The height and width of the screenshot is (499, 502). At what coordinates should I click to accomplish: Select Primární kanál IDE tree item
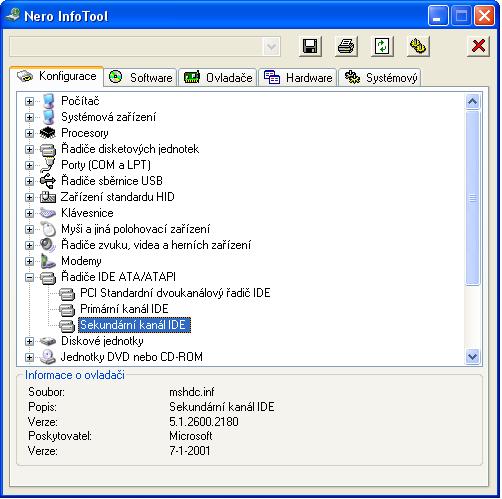tap(124, 309)
